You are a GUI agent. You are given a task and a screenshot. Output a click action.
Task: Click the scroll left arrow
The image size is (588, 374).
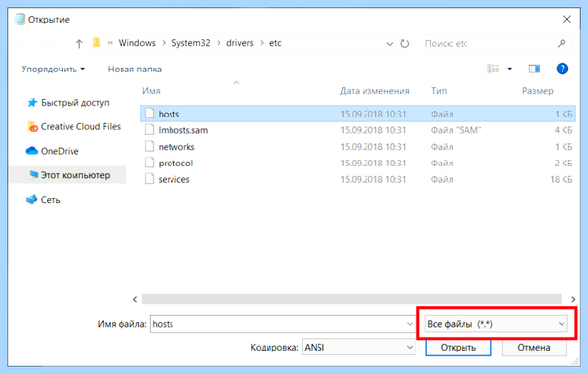135,299
